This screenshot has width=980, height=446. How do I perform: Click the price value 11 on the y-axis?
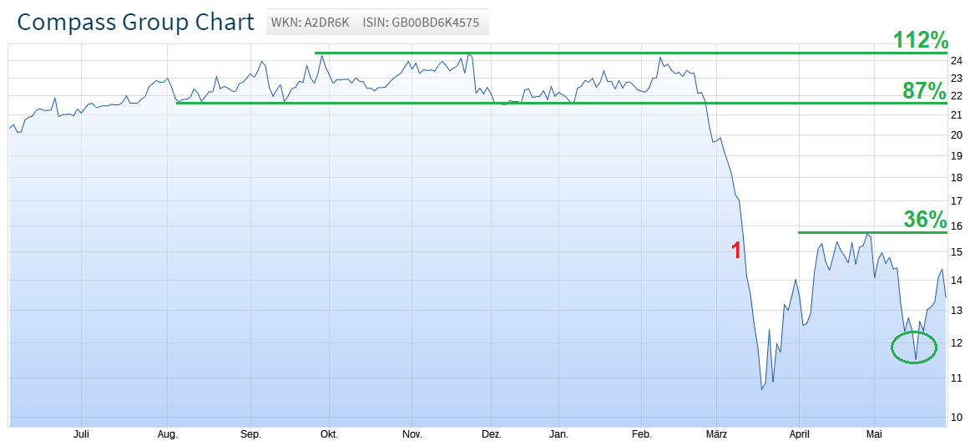[957, 378]
